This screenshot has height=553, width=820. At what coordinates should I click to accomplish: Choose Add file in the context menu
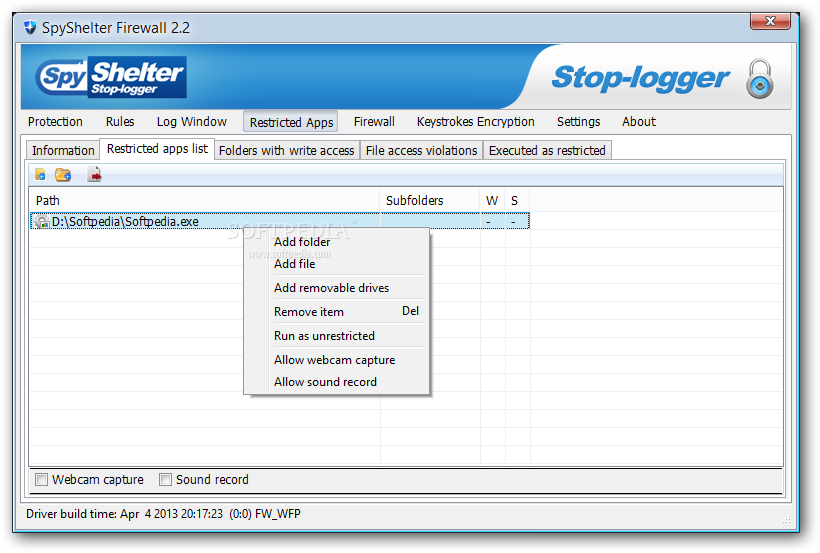pos(337,264)
